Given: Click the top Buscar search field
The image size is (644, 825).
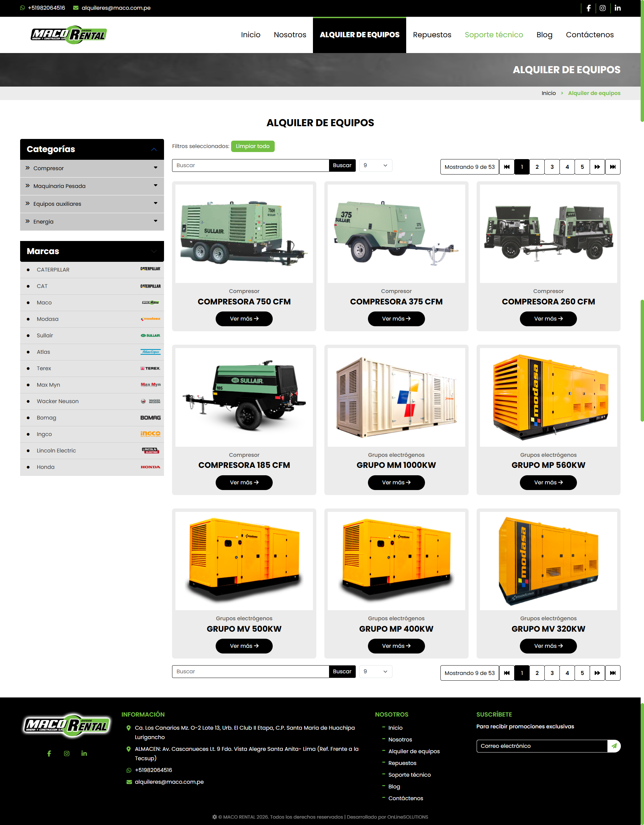Looking at the screenshot, I should tap(250, 165).
